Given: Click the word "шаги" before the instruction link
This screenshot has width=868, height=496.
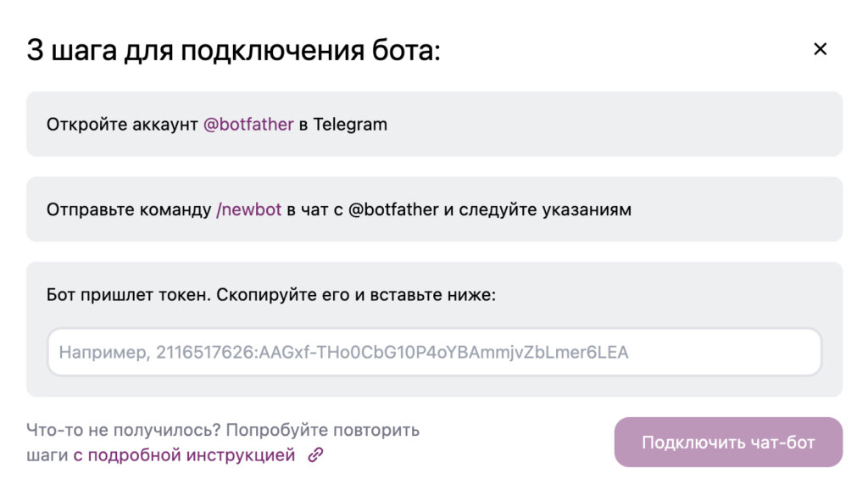Looking at the screenshot, I should pos(47,455).
